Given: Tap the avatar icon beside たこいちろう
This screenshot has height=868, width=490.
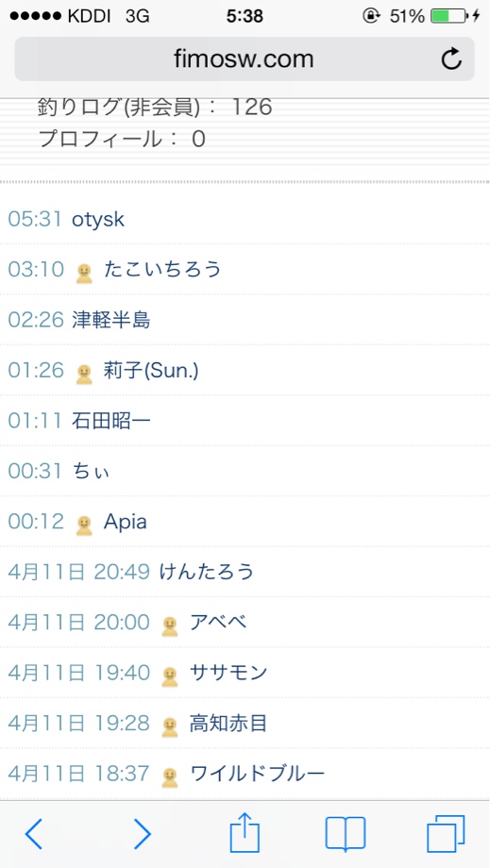Looking at the screenshot, I should coord(84,273).
